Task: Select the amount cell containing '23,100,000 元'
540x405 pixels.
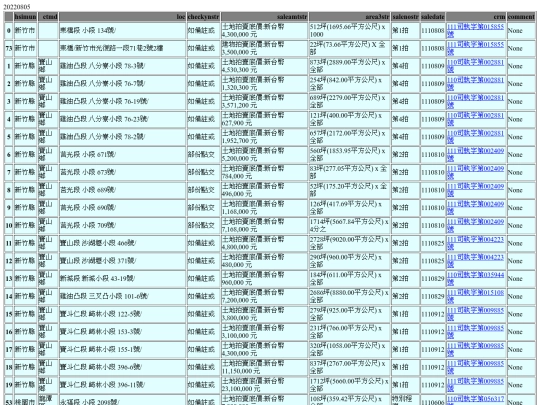Action: (264, 385)
